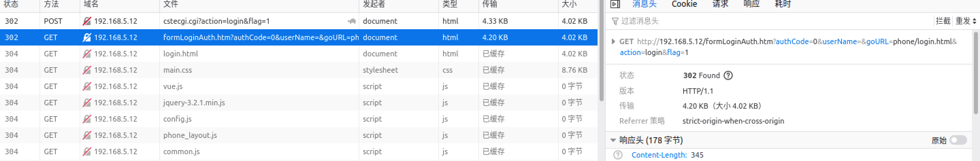The height and width of the screenshot is (161, 980).
Task: Open the 响应 response tab
Action: tap(751, 4)
